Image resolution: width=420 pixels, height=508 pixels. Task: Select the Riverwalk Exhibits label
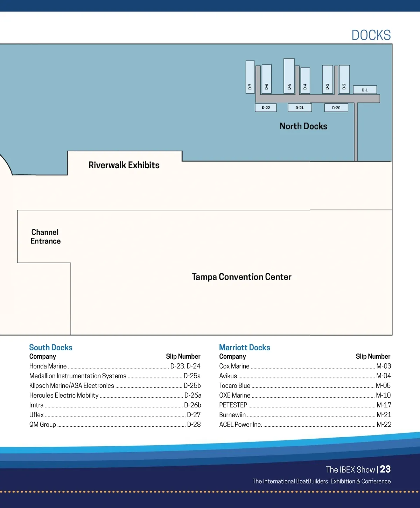pos(124,165)
